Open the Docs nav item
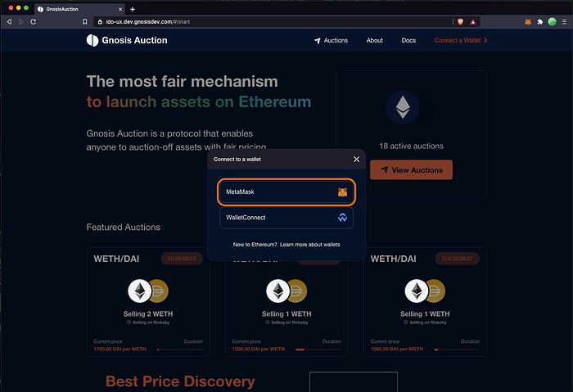Image resolution: width=573 pixels, height=392 pixels. click(408, 41)
